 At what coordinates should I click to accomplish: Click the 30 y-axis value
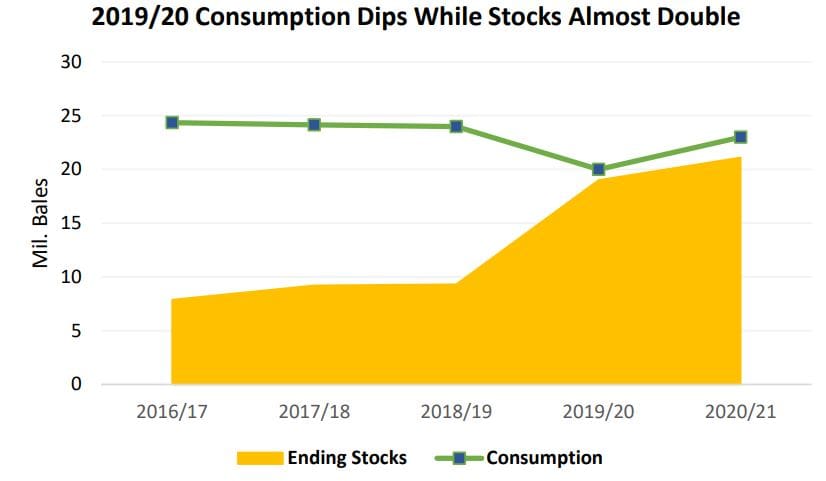tap(71, 62)
